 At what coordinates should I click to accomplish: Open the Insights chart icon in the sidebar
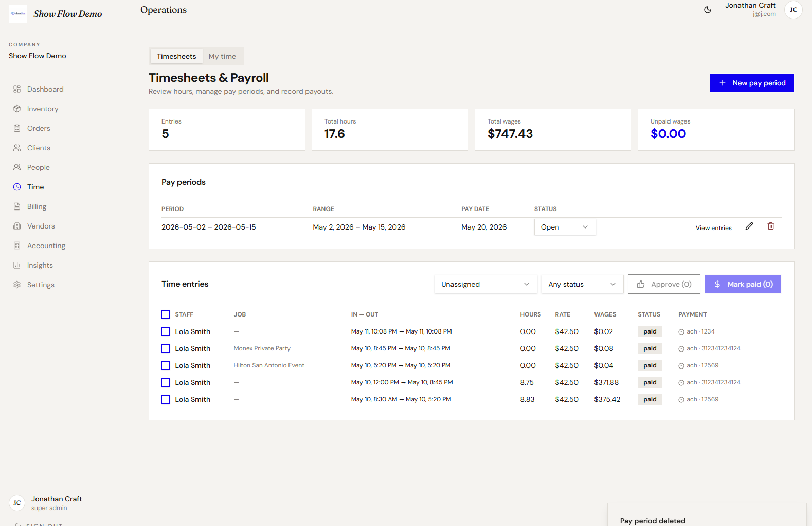pyautogui.click(x=17, y=265)
